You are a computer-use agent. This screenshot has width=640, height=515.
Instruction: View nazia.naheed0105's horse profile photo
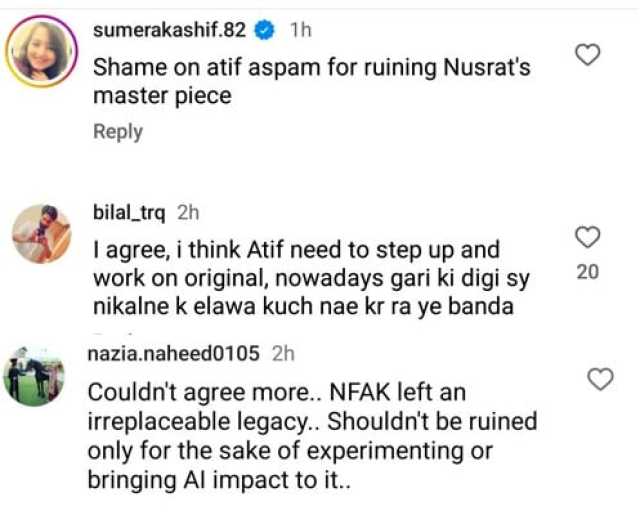(34, 376)
